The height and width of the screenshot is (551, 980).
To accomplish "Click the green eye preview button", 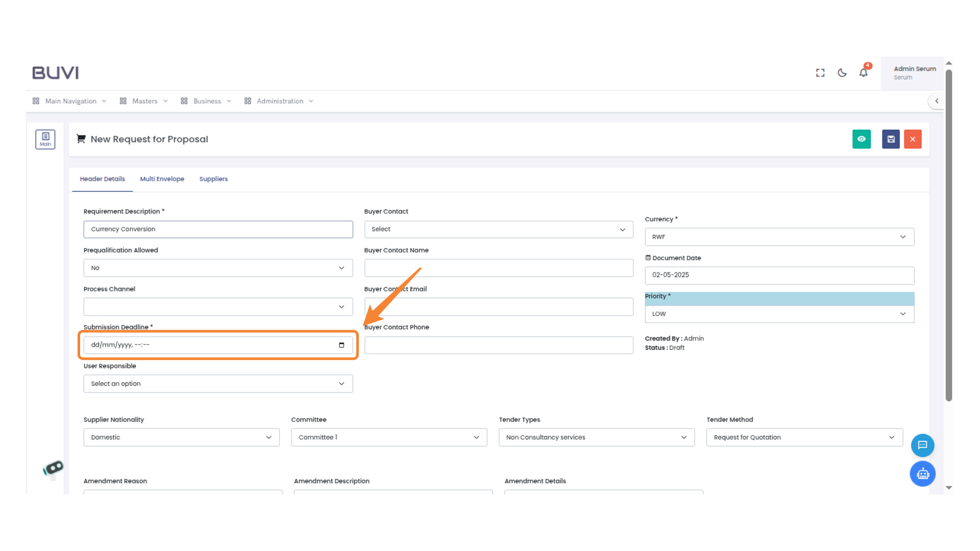I will (x=861, y=139).
